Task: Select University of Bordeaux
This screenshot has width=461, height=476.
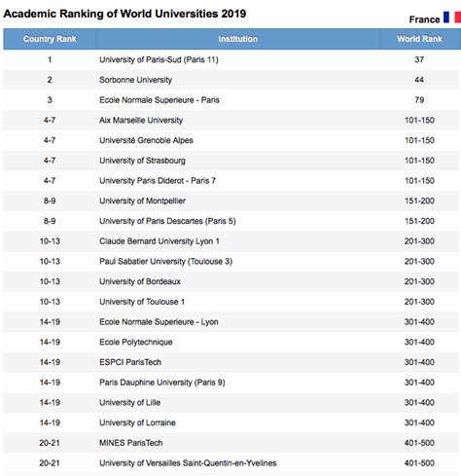Action: [140, 281]
